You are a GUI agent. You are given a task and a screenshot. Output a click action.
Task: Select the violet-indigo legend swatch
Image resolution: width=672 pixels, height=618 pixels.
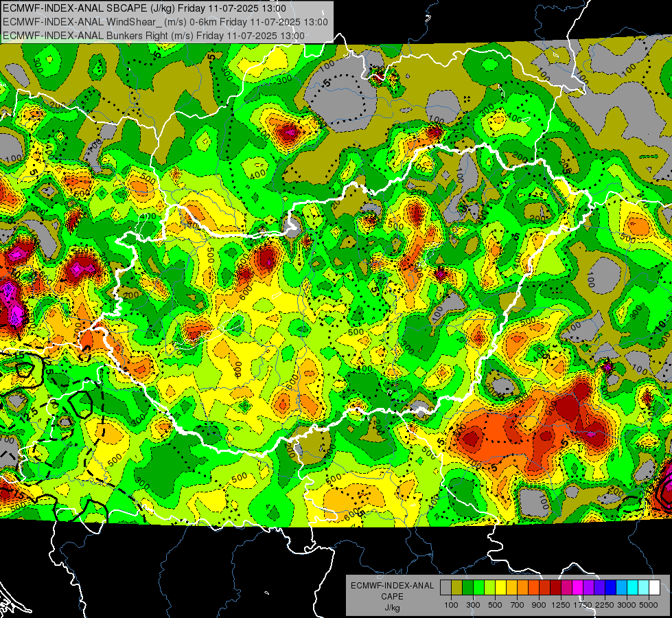[x=599, y=588]
